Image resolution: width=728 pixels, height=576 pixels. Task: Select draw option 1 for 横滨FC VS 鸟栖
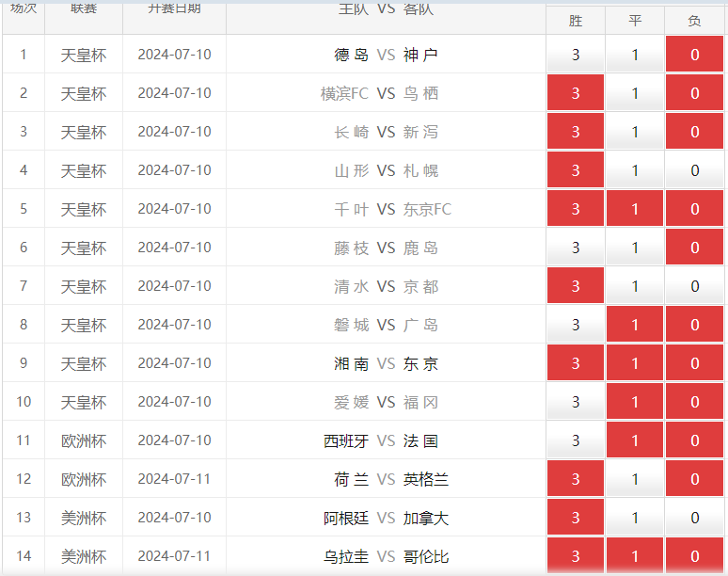(635, 93)
